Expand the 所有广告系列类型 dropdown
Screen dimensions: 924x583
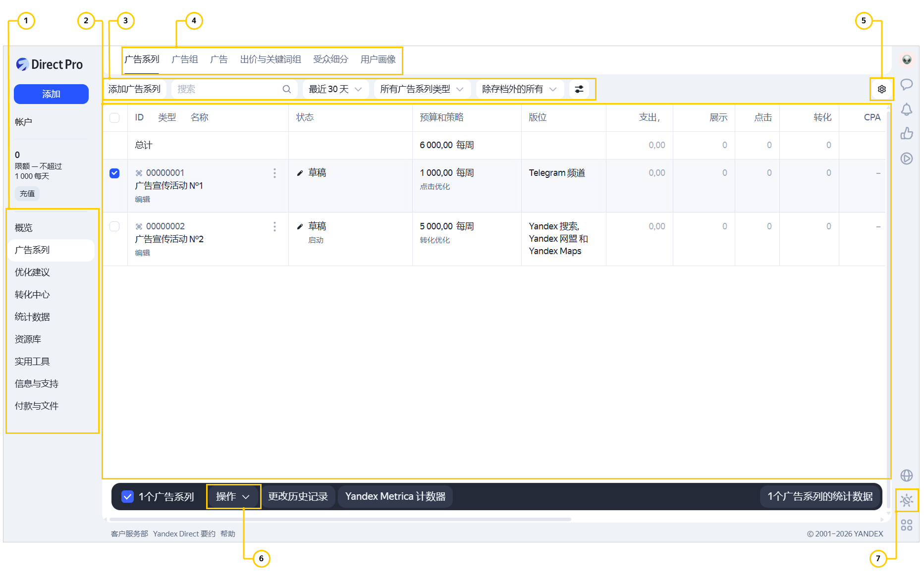point(422,89)
